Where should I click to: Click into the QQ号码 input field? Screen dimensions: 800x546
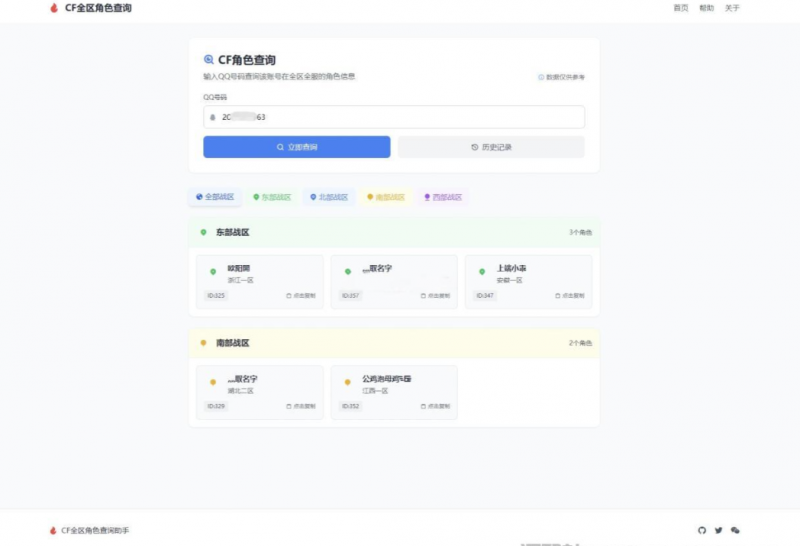coord(394,117)
